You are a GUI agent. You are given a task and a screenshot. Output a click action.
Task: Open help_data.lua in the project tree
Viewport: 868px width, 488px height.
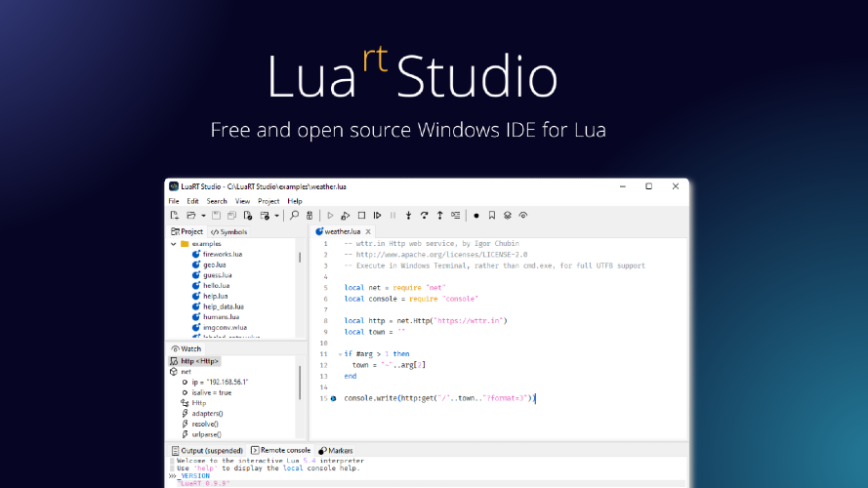tap(223, 307)
